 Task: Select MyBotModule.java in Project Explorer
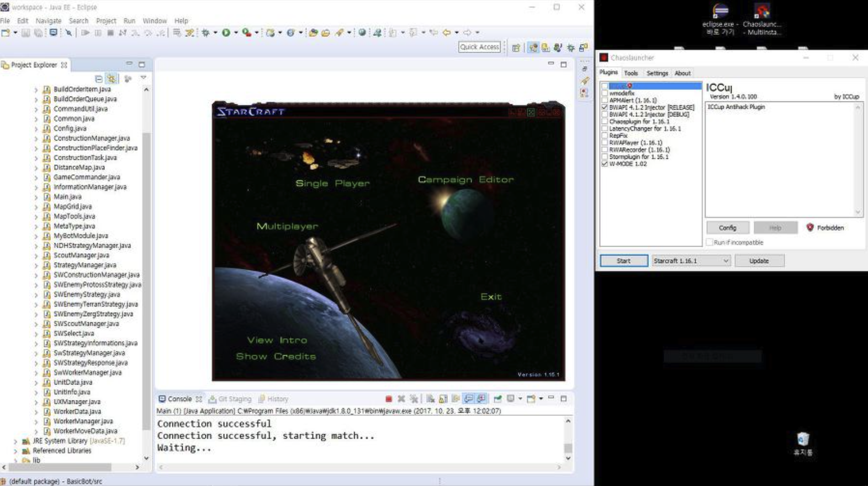pyautogui.click(x=80, y=236)
